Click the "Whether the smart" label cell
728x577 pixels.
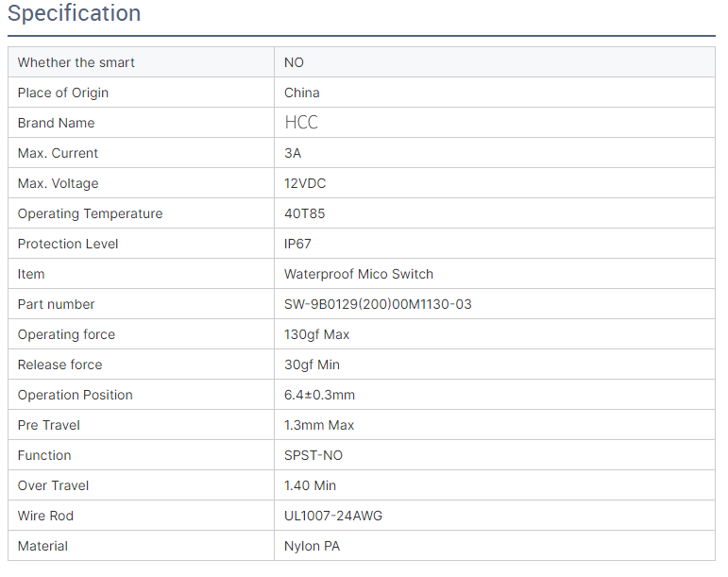(76, 62)
